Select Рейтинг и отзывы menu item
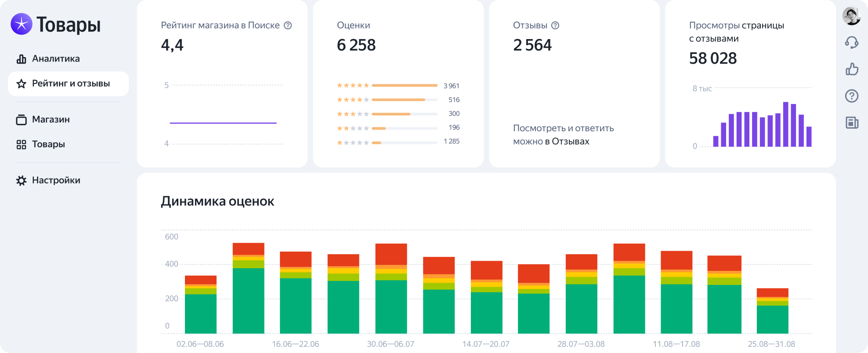 [x=69, y=84]
